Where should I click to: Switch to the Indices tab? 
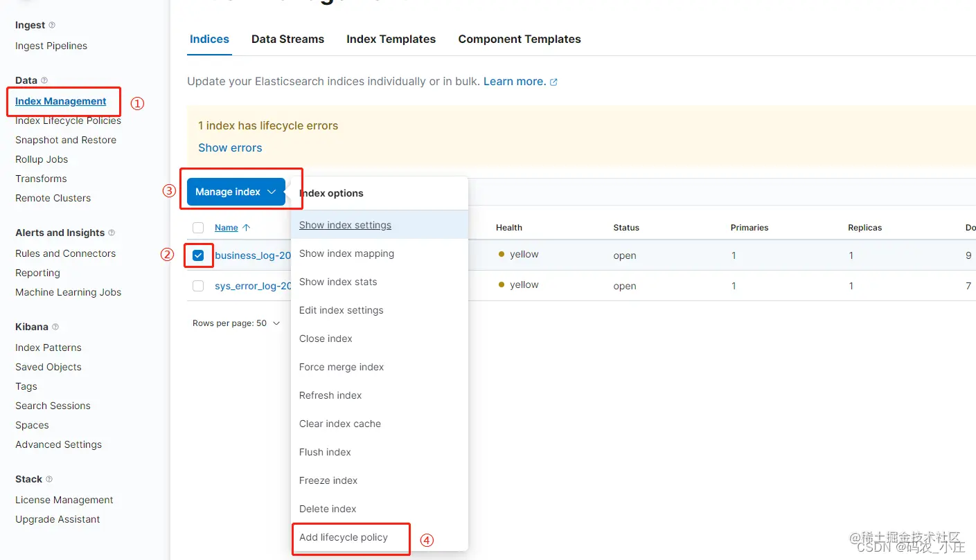tap(209, 39)
